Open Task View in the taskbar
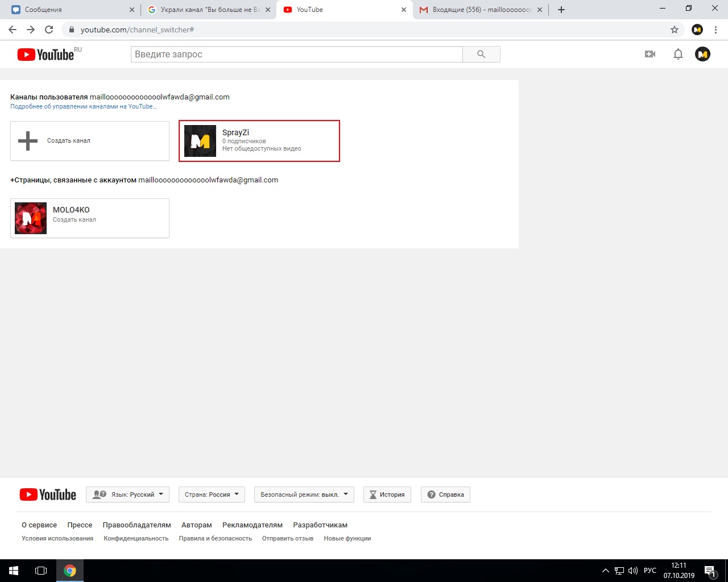The width and height of the screenshot is (728, 582). [x=41, y=571]
